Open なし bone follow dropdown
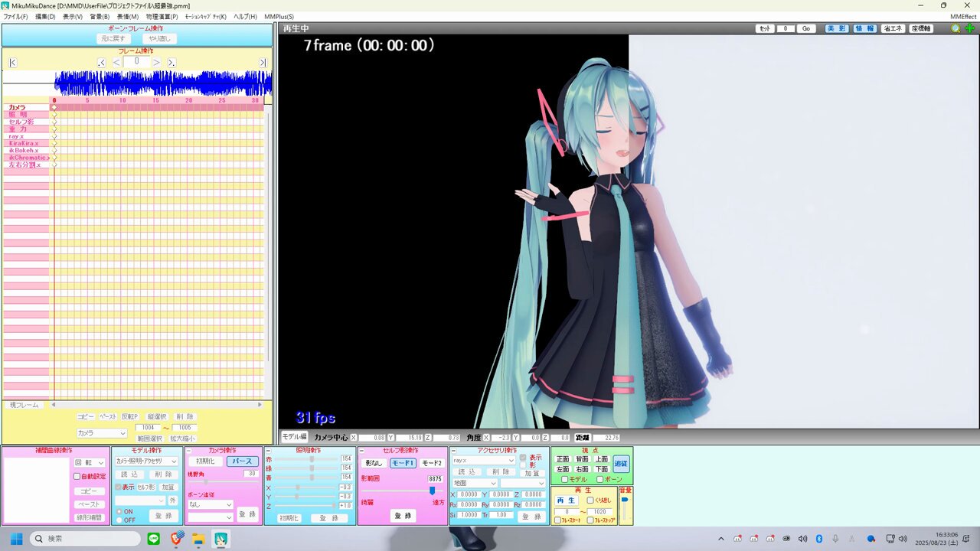980x551 pixels. tap(211, 505)
